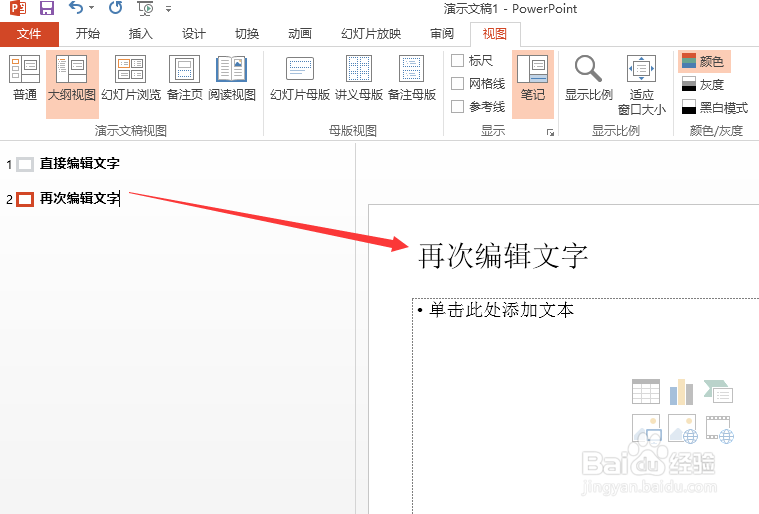
Task: Select 颜色 color mode
Action: 703,61
